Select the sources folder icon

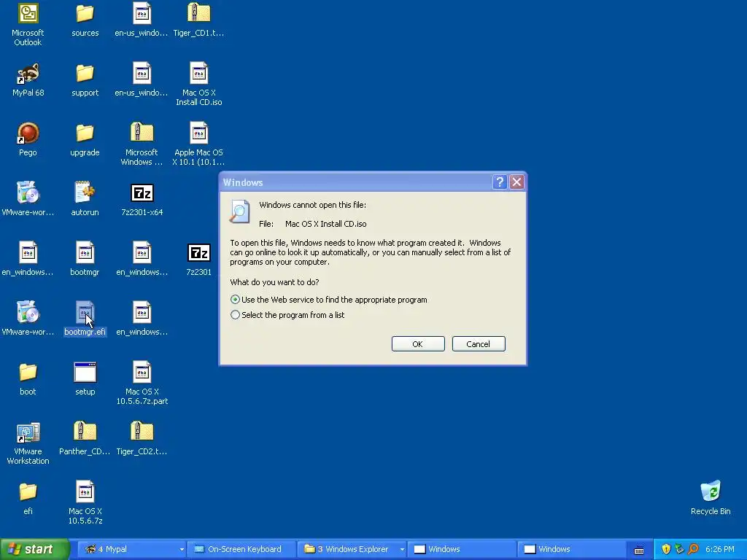click(85, 13)
